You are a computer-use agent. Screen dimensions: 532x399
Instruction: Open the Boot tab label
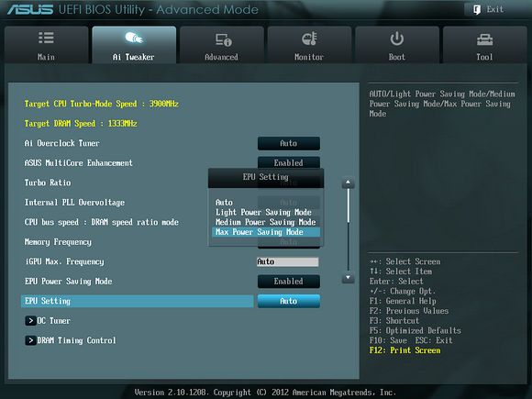pyautogui.click(x=397, y=57)
